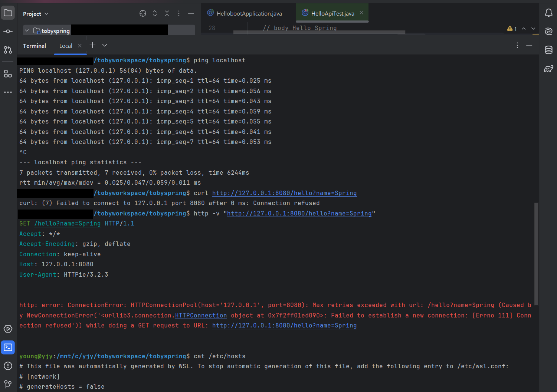Image resolution: width=557 pixels, height=392 pixels.
Task: Click the 'rtt min/avg/max/mdev' line
Action: click(110, 182)
